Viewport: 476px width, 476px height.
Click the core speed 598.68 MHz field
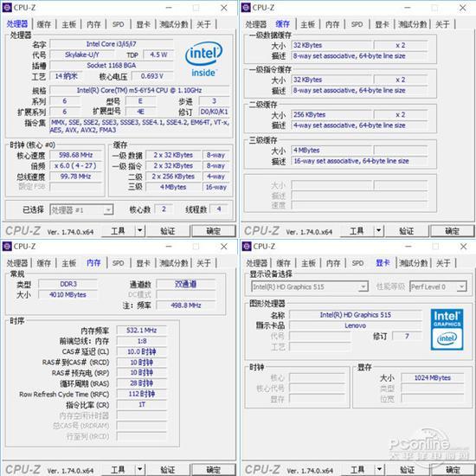(76, 155)
